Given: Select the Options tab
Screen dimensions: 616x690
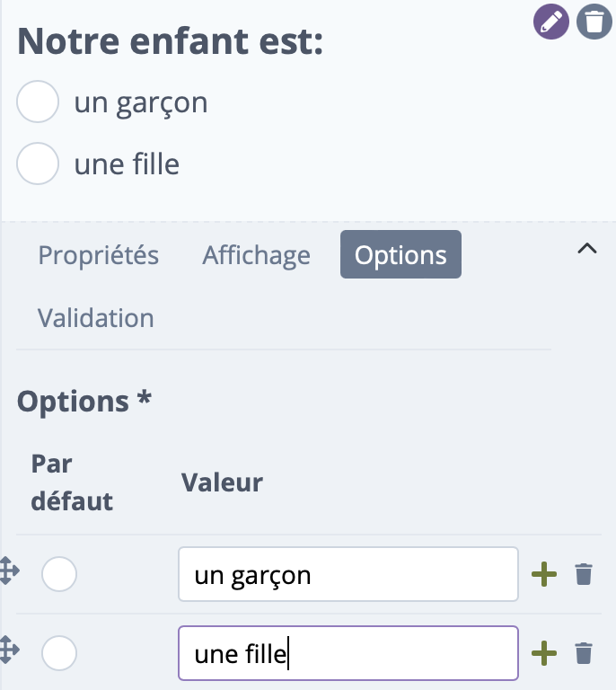Looking at the screenshot, I should pos(400,254).
